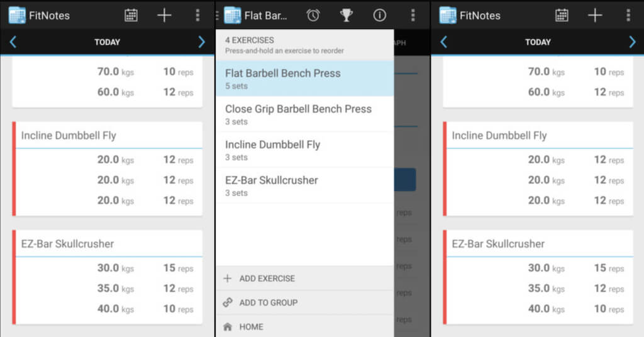
Task: Go to next day in right screen
Action: coord(632,42)
